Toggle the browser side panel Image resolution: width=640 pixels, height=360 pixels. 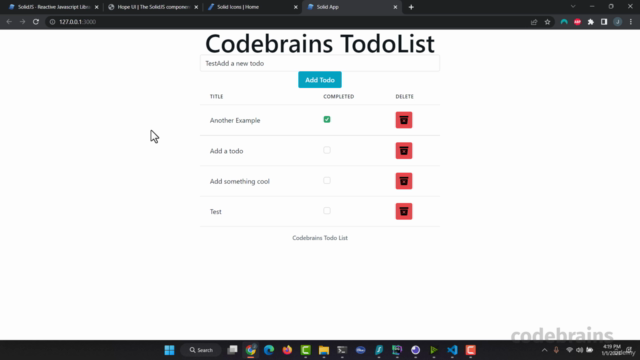[604, 22]
